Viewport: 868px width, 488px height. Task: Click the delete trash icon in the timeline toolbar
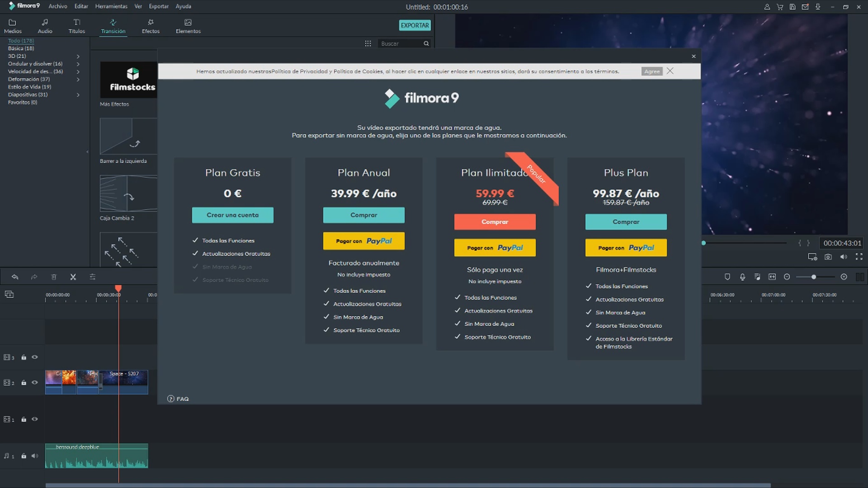(53, 277)
